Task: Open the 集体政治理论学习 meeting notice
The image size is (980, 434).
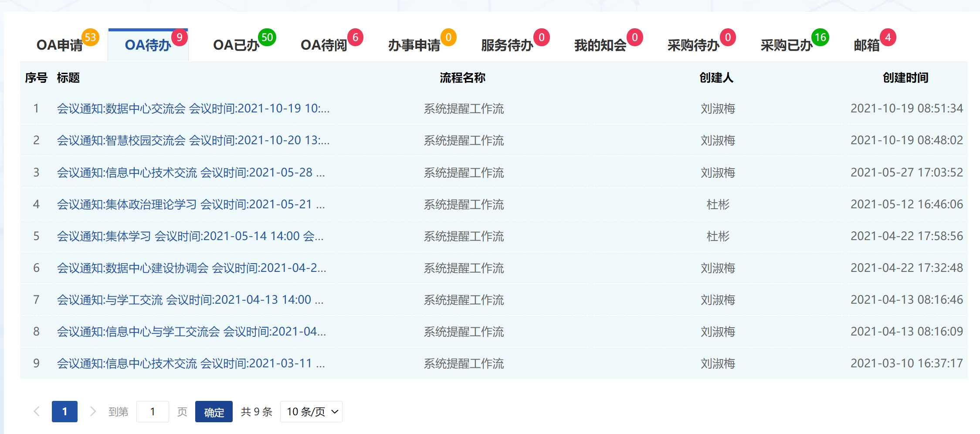Action: pos(191,204)
